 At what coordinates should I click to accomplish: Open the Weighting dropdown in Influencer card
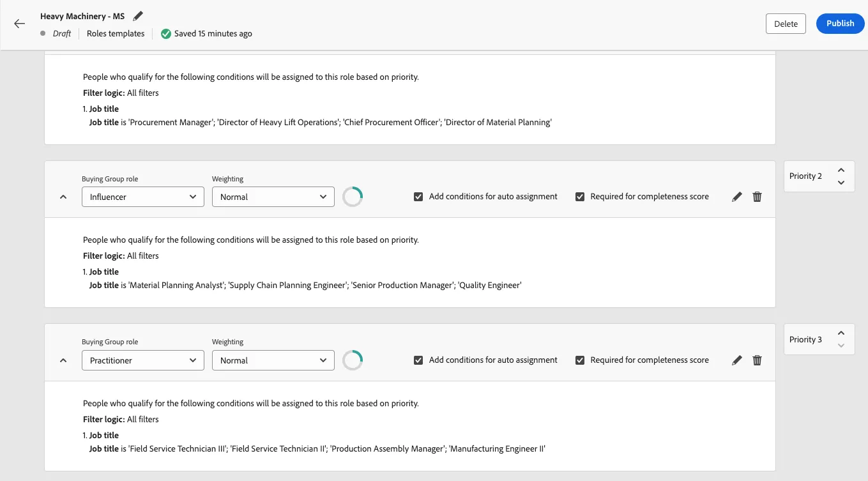pyautogui.click(x=273, y=197)
